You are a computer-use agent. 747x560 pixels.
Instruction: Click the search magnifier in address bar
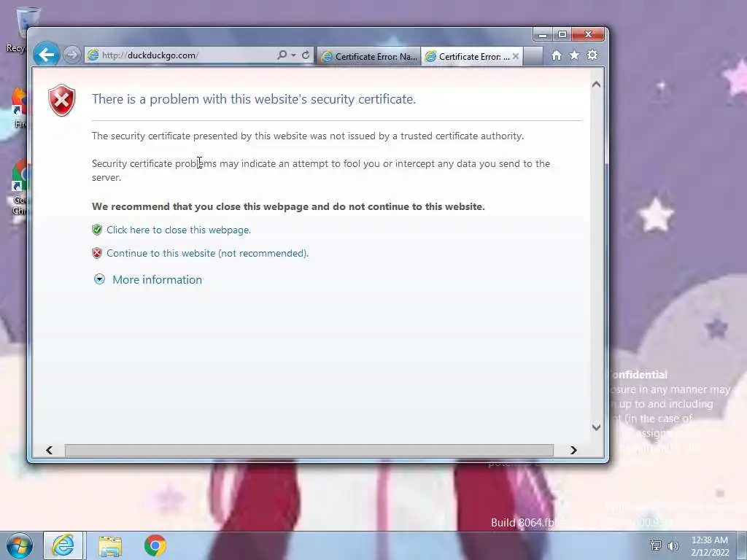pyautogui.click(x=282, y=55)
